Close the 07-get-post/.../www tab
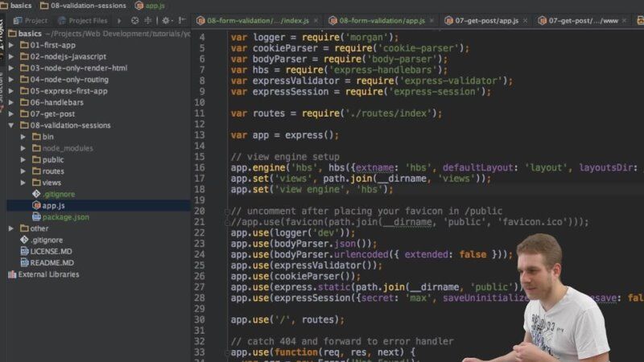Screen dimensions: 644x362 tap(625, 21)
